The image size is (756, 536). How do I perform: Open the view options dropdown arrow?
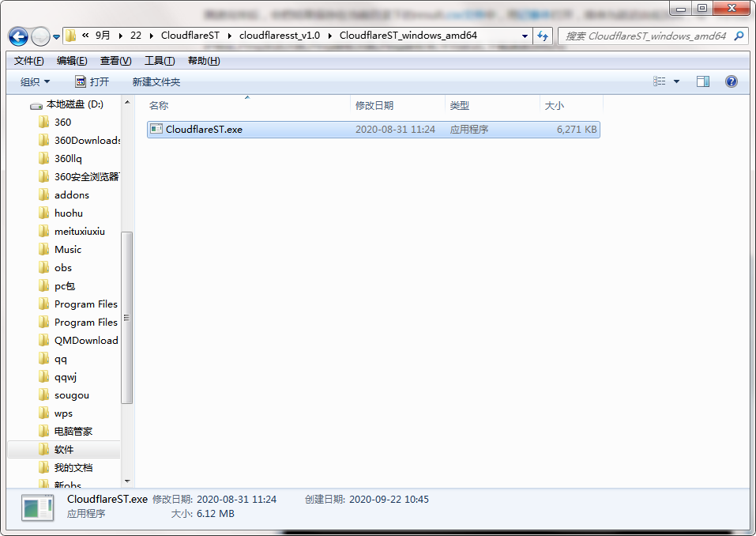click(676, 81)
